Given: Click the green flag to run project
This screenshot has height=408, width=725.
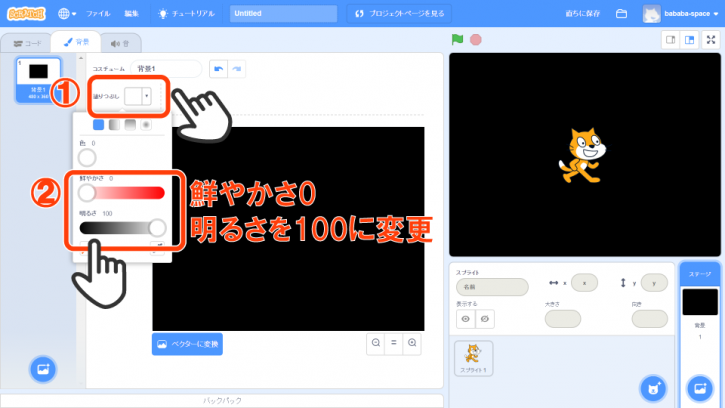Looking at the screenshot, I should point(458,40).
